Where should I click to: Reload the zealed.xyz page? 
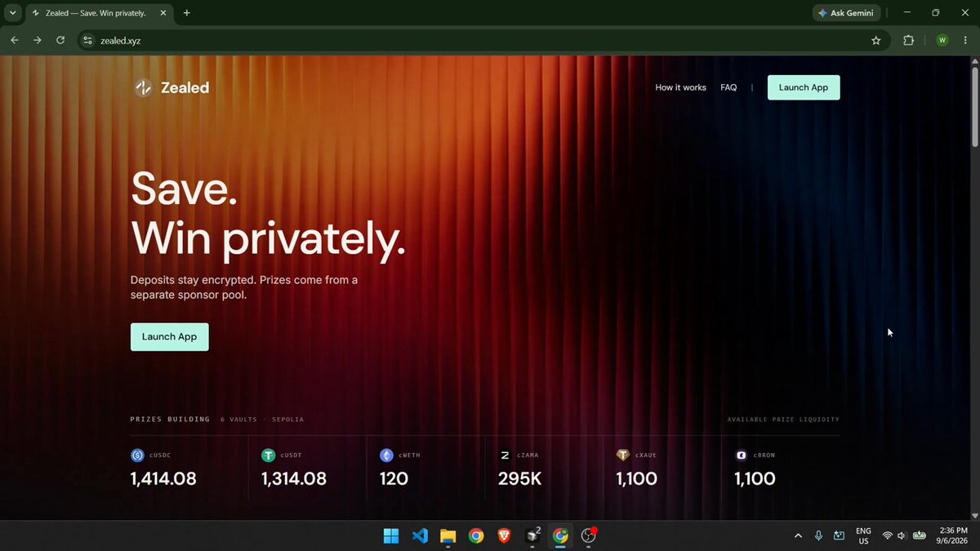click(x=60, y=40)
